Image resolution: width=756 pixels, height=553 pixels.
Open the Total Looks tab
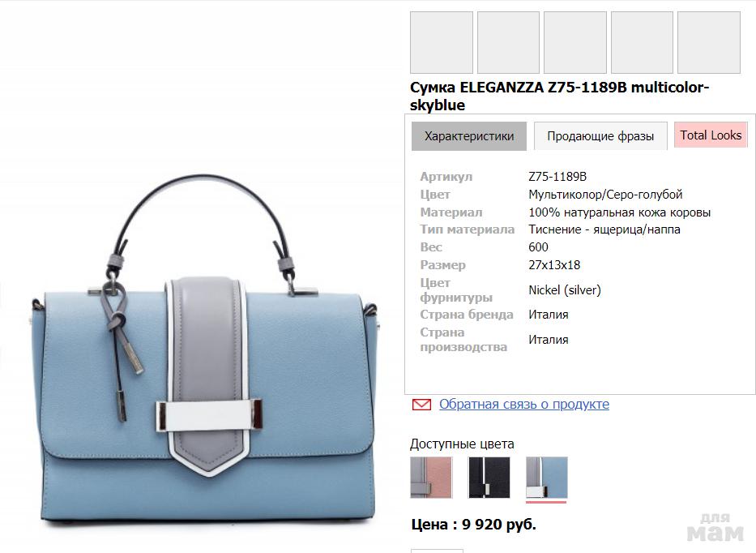point(711,135)
